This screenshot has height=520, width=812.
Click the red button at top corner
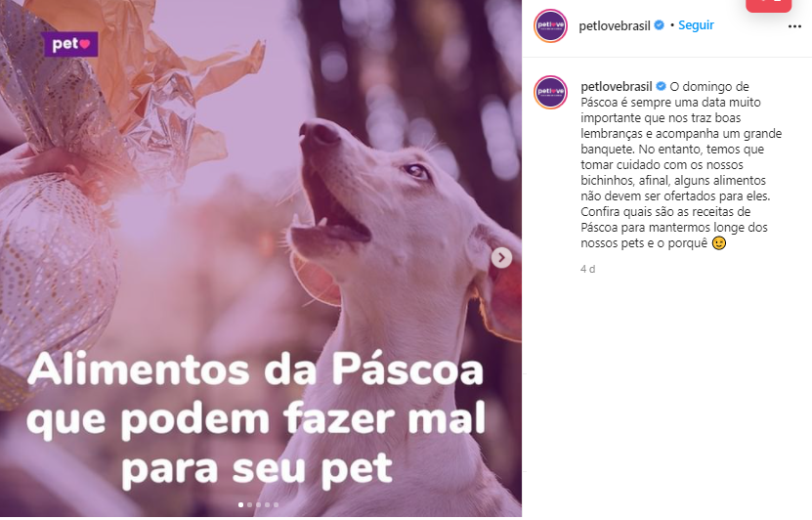[x=768, y=5]
